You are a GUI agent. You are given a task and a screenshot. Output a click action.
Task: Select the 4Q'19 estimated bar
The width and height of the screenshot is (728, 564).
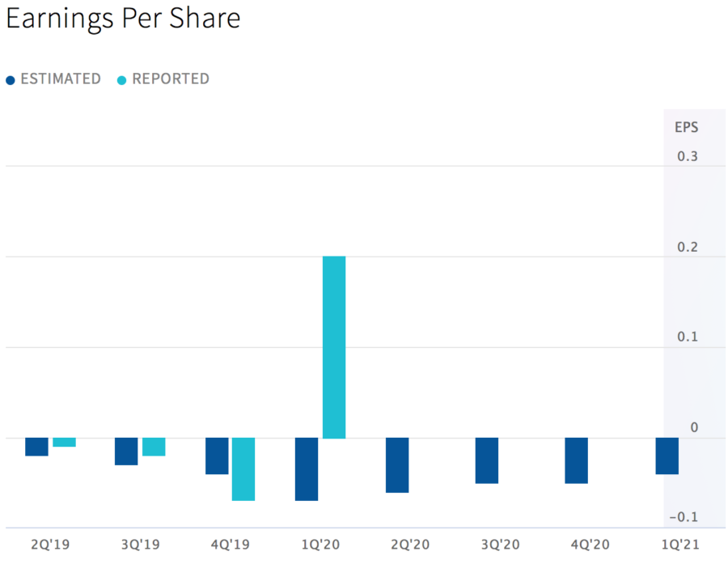pos(217,456)
